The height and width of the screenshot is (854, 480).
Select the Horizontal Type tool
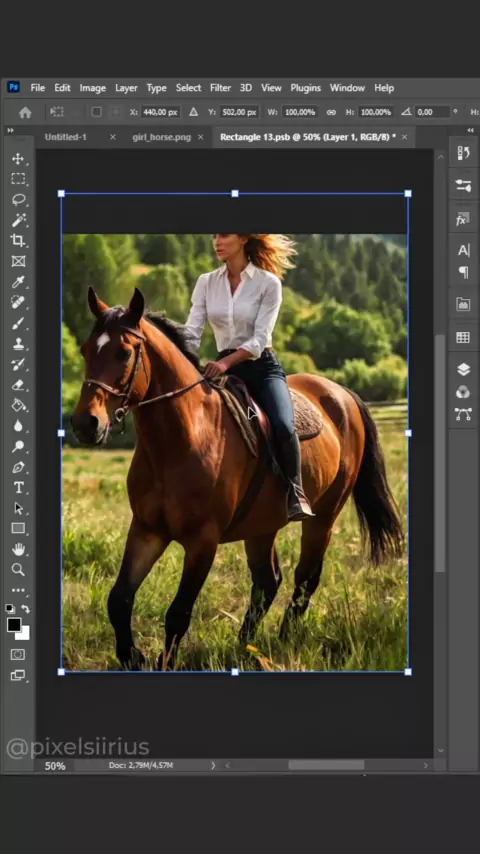(18, 487)
